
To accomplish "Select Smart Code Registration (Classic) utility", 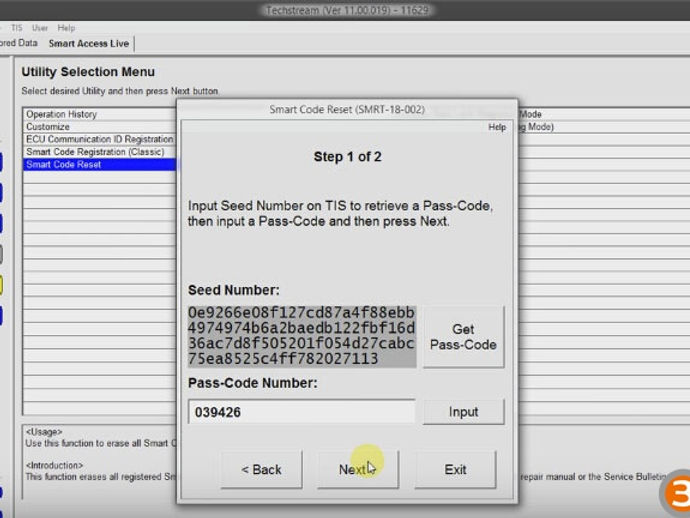I will [x=99, y=152].
